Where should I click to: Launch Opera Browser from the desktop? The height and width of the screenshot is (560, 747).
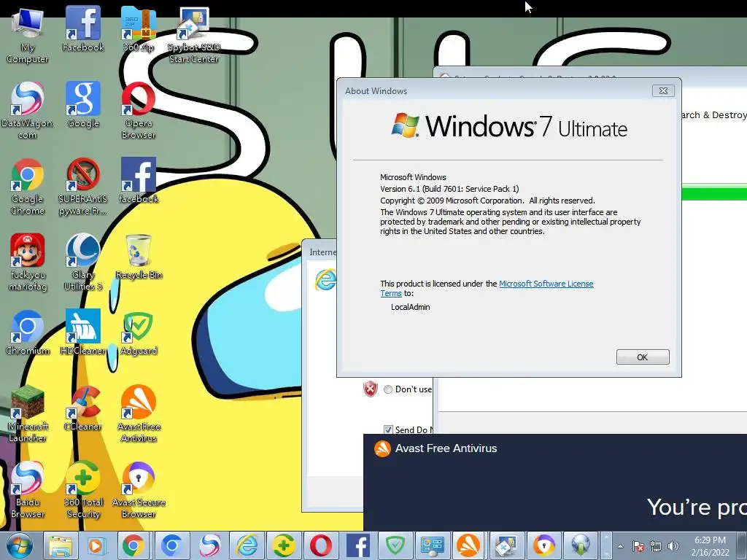[138, 111]
